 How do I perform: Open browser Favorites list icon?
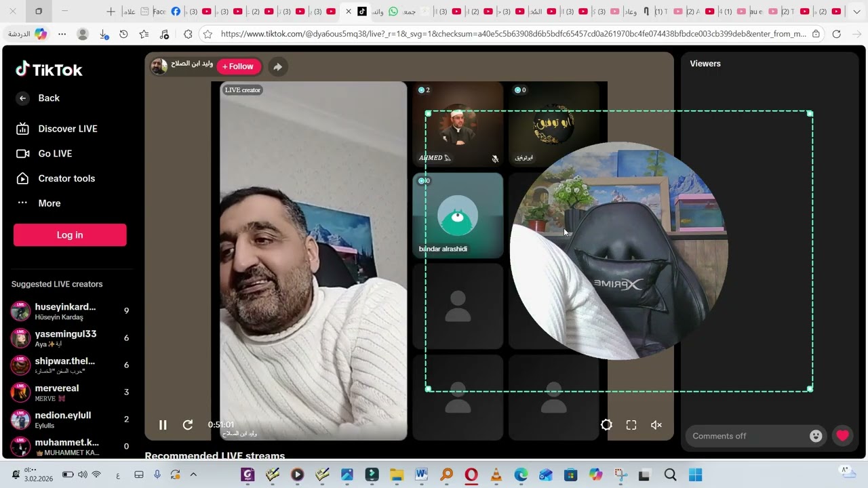(144, 34)
